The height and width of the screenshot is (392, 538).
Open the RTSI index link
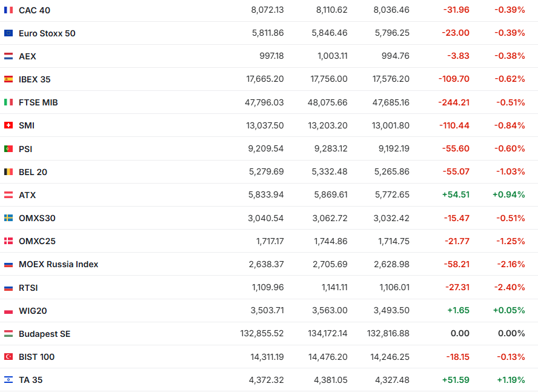coord(28,288)
